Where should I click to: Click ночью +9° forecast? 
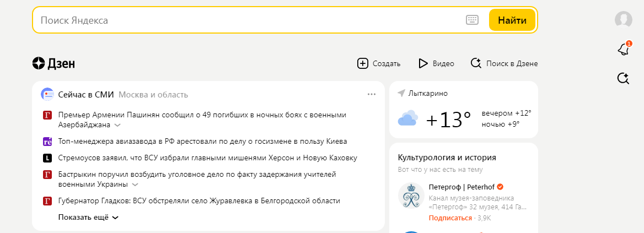[x=501, y=123]
